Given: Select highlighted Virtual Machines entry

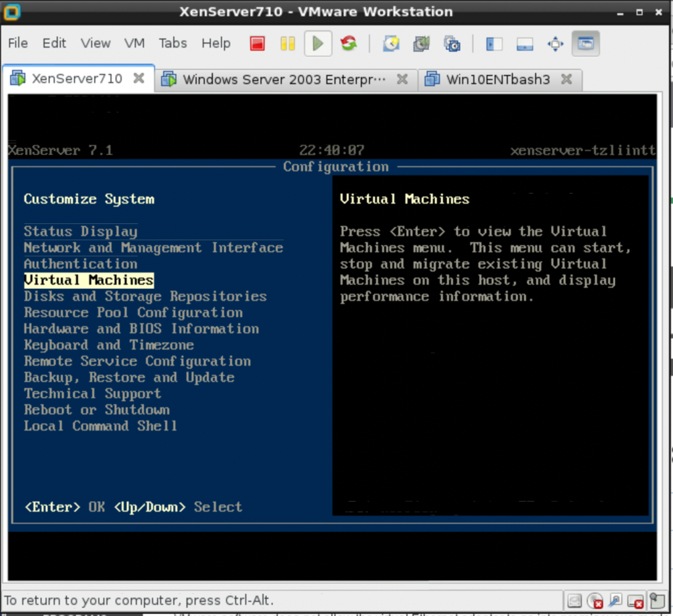Looking at the screenshot, I should (89, 280).
